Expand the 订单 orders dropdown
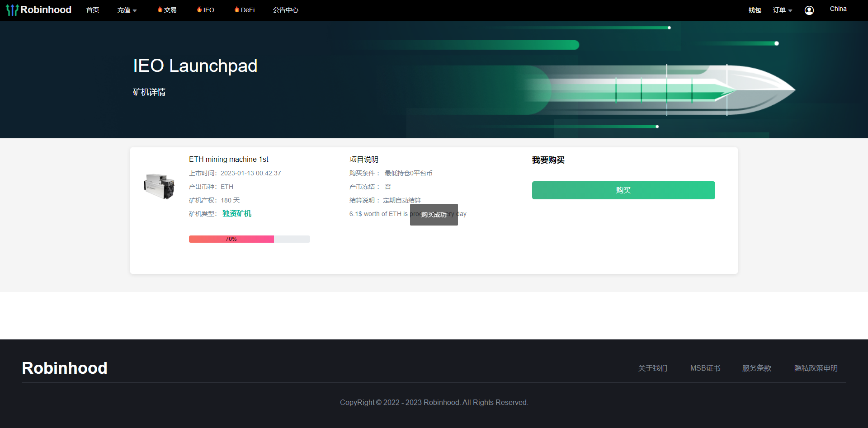The height and width of the screenshot is (428, 868). click(783, 10)
